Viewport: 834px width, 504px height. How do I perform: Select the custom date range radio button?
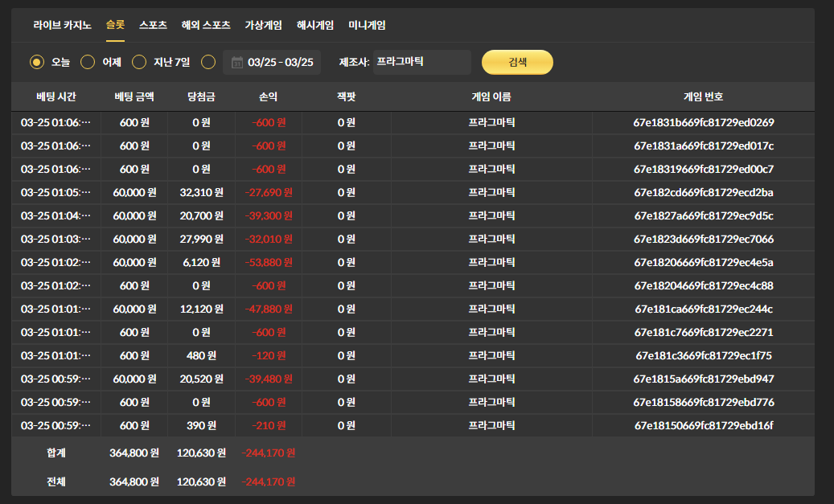208,62
